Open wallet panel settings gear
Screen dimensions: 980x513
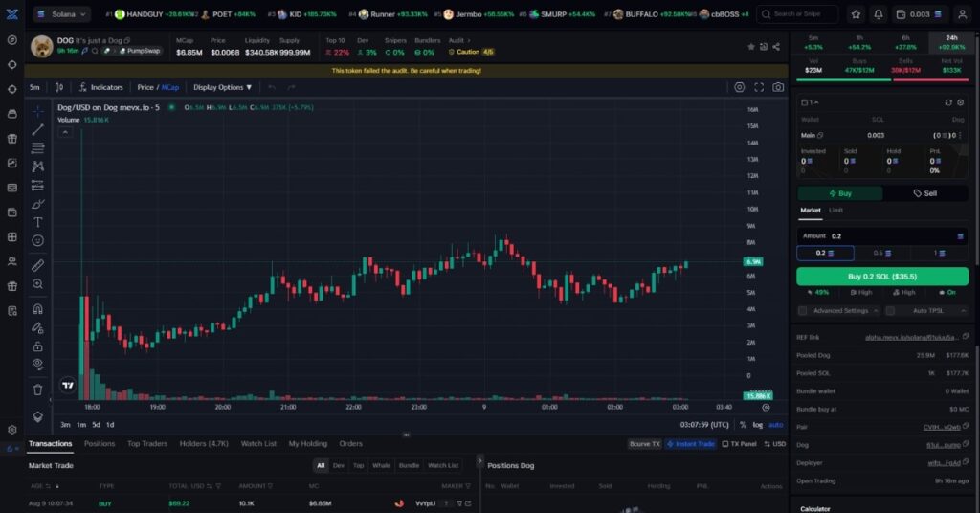(961, 102)
